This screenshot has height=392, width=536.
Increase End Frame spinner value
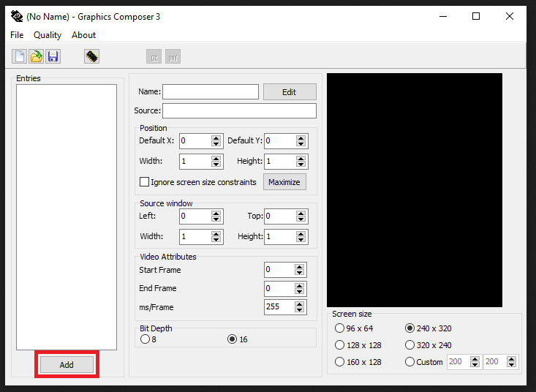coord(300,286)
